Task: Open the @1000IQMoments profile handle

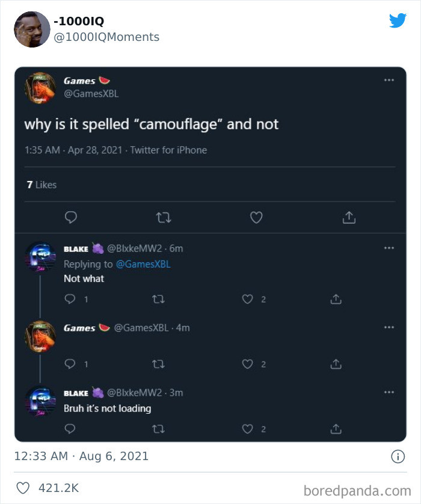Action: [107, 37]
